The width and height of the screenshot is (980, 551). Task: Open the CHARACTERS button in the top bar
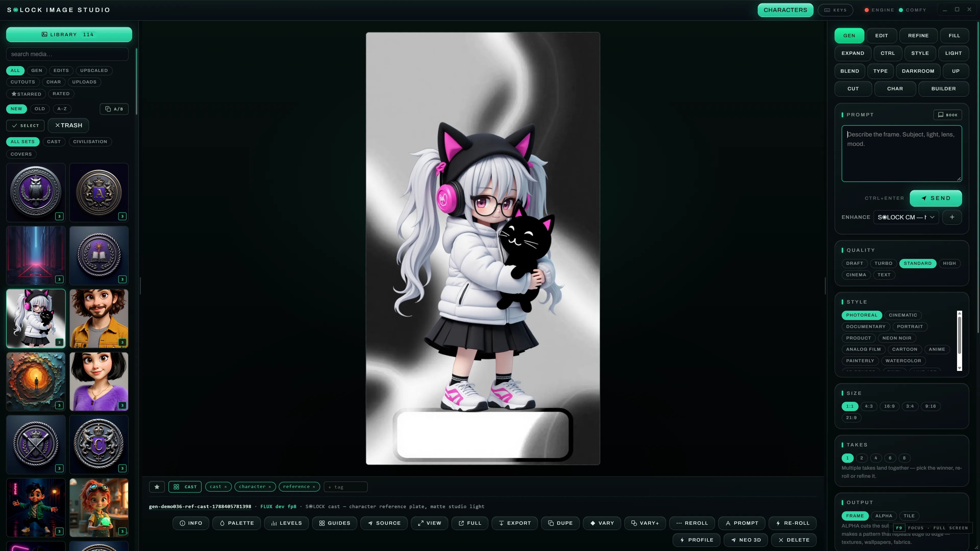point(785,10)
